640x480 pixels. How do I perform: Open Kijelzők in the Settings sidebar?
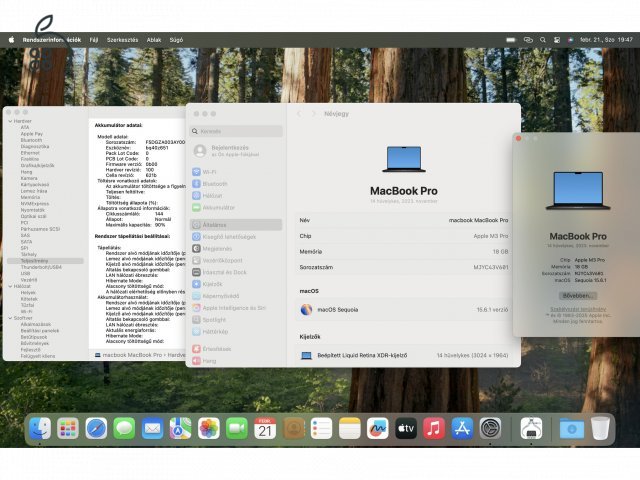236,284
